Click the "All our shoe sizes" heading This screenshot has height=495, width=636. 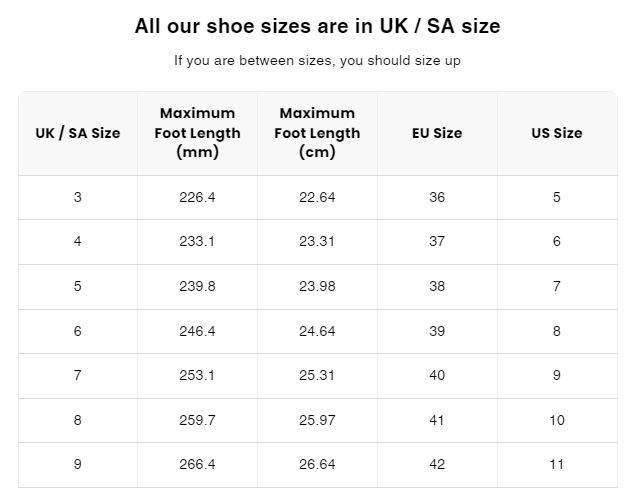[317, 26]
